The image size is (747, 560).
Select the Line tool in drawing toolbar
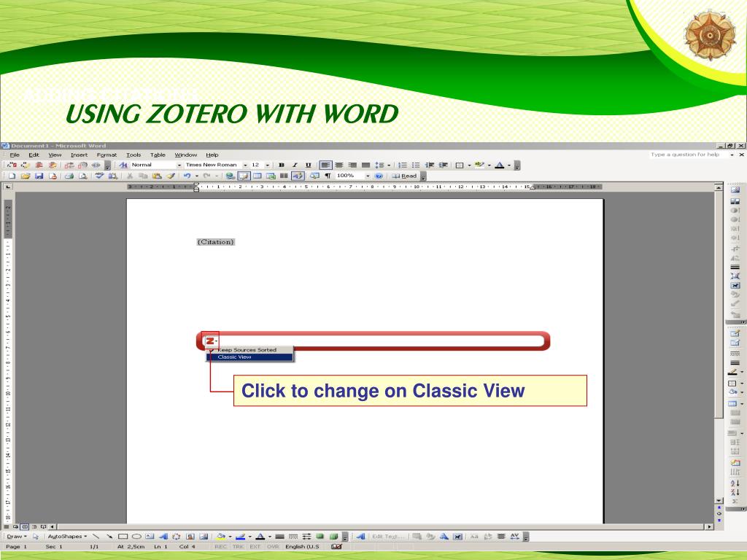tap(96, 537)
